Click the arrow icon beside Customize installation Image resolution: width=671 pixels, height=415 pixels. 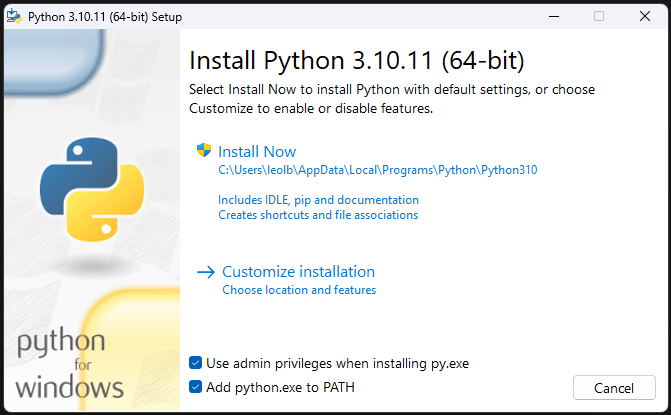point(206,271)
